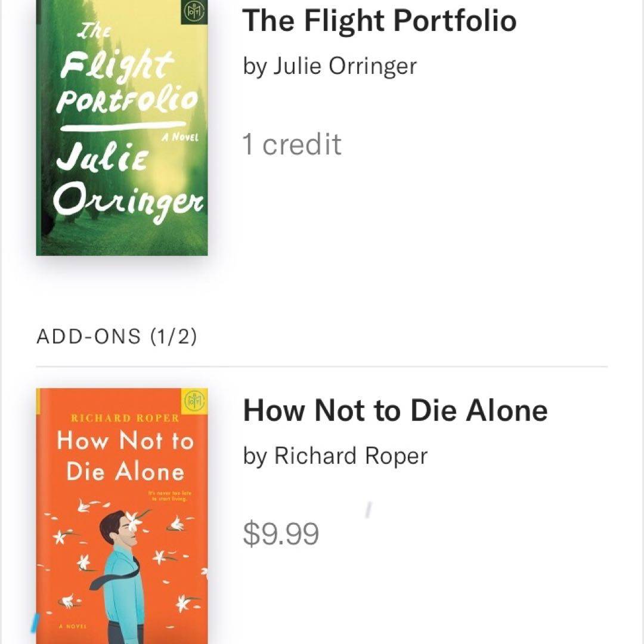Click 'A Novel' label at bottom of orange cover
This screenshot has width=644, height=644.
(x=73, y=626)
